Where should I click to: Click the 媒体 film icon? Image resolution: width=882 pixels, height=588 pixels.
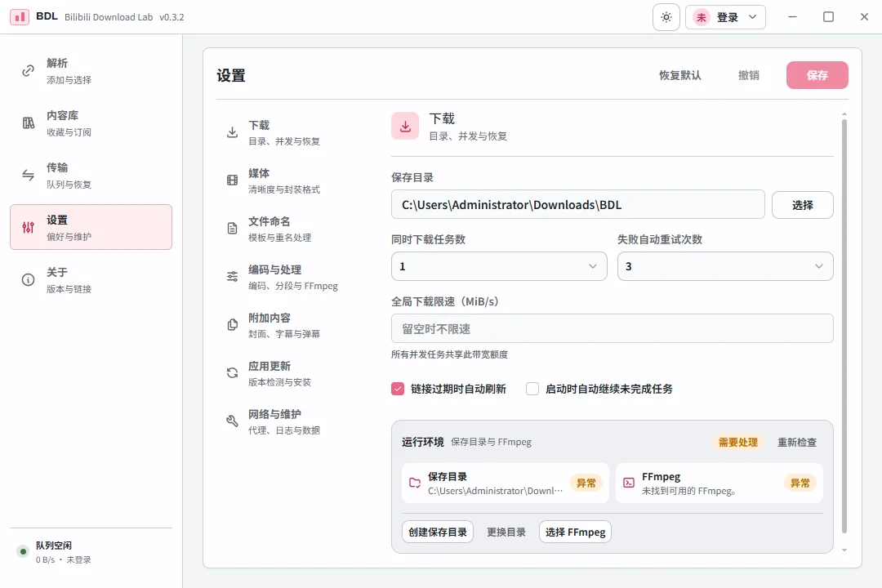(x=232, y=180)
